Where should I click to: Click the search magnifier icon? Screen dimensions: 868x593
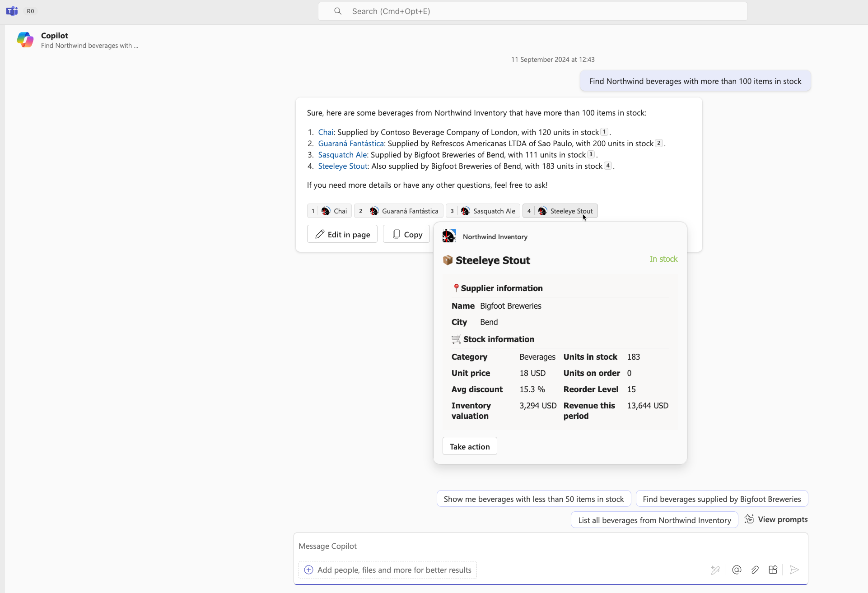coord(338,11)
